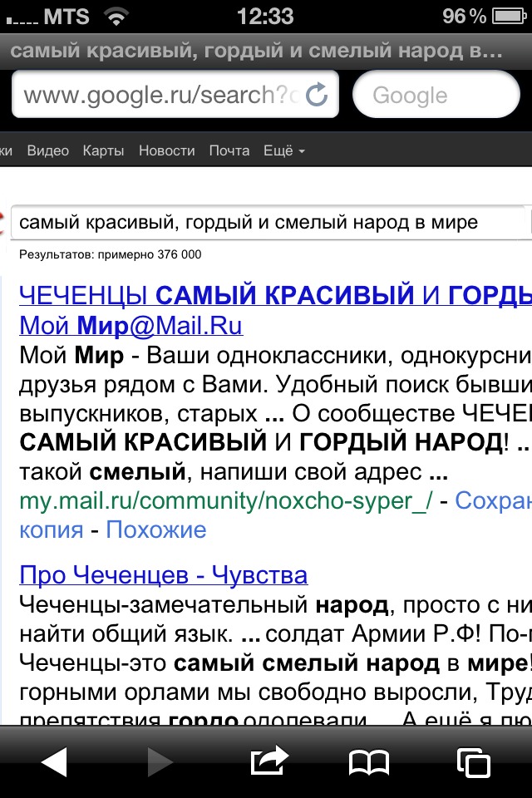532x798 pixels.
Task: Open the bookmarks book icon
Action: pos(368,762)
